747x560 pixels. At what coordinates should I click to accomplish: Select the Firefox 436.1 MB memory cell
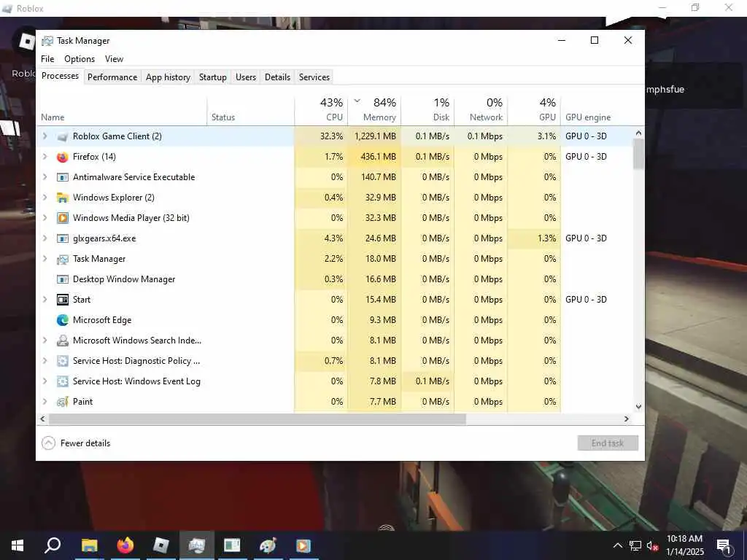[375, 157]
